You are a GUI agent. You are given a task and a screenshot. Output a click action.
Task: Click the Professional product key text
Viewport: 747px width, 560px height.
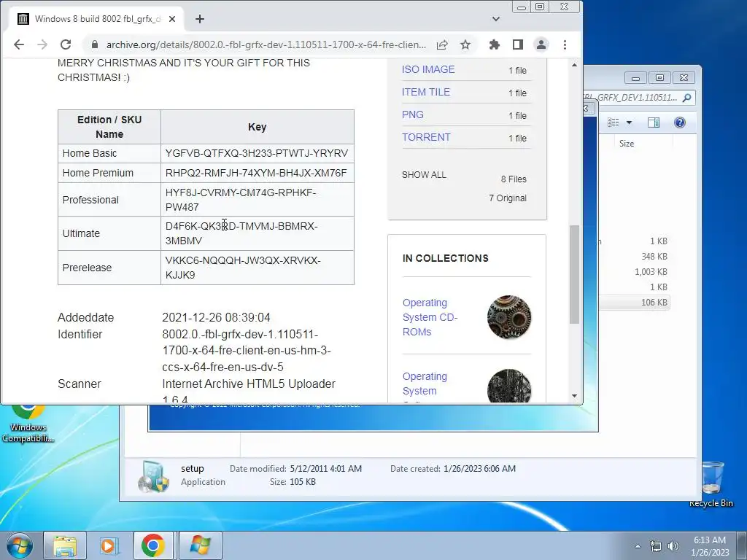(x=241, y=200)
